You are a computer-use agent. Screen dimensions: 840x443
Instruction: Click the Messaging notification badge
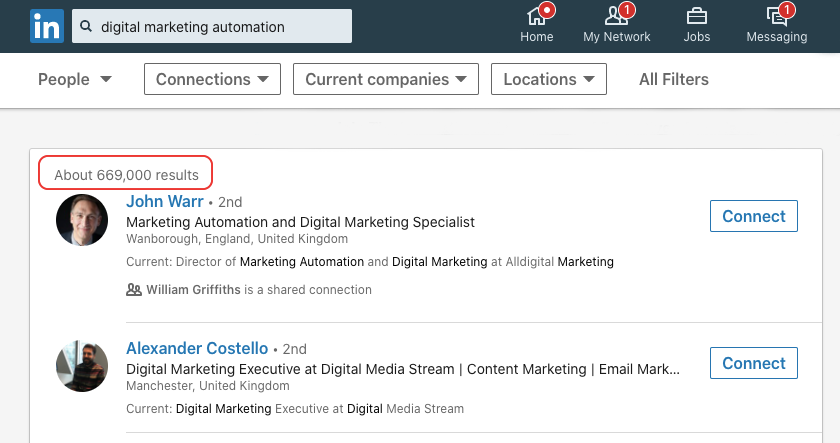click(786, 10)
